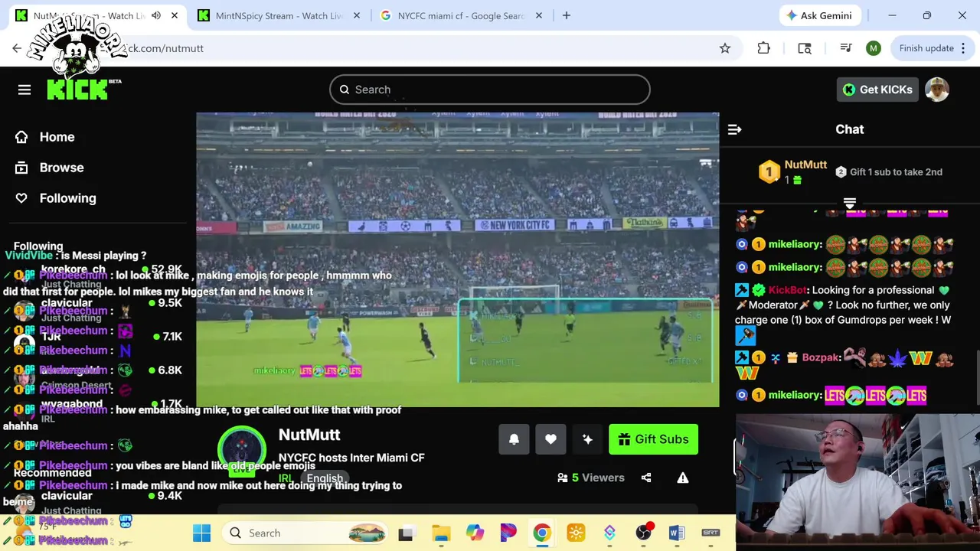The image size is (980, 551).
Task: Close the MintNSpicy Stream tab
Action: (356, 15)
